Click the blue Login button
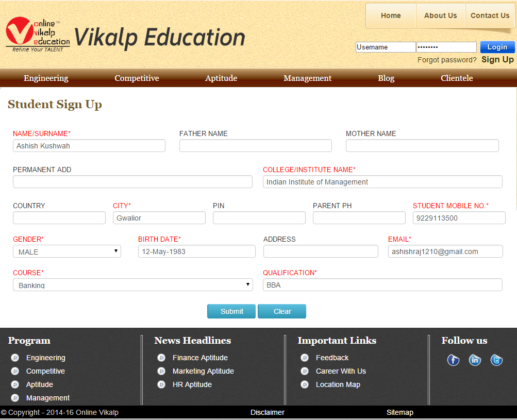 (x=497, y=47)
